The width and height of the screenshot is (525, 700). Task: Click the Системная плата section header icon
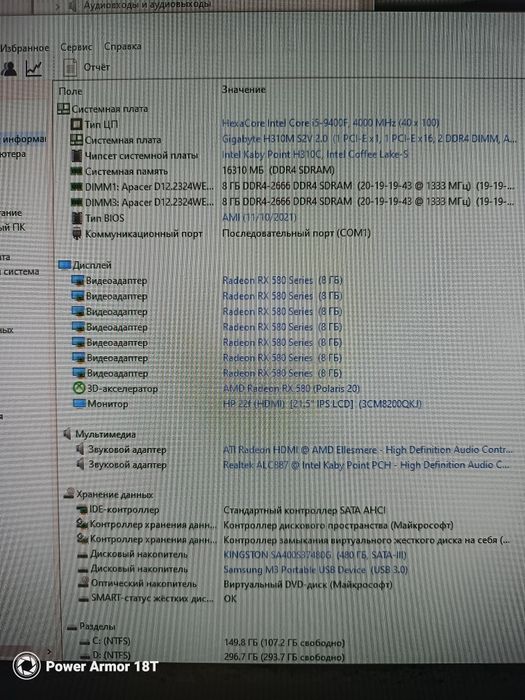pyautogui.click(x=63, y=108)
